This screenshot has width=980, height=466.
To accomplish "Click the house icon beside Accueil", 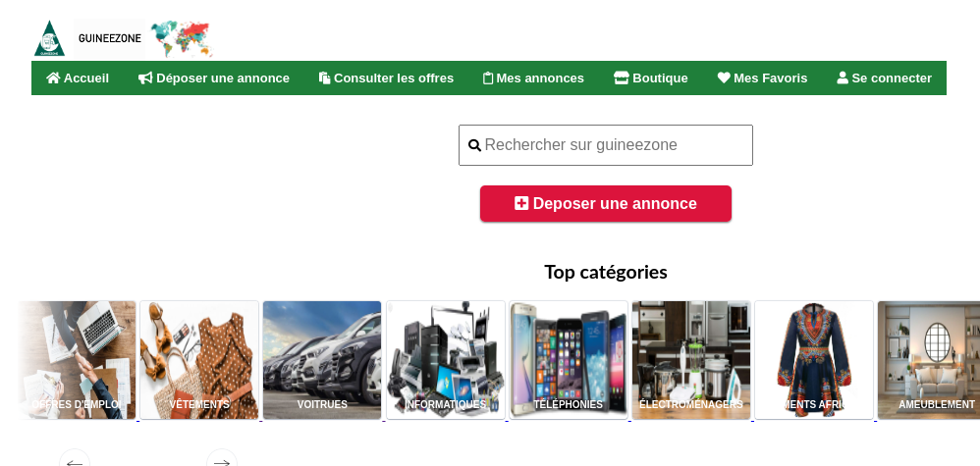I will pyautogui.click(x=54, y=78).
